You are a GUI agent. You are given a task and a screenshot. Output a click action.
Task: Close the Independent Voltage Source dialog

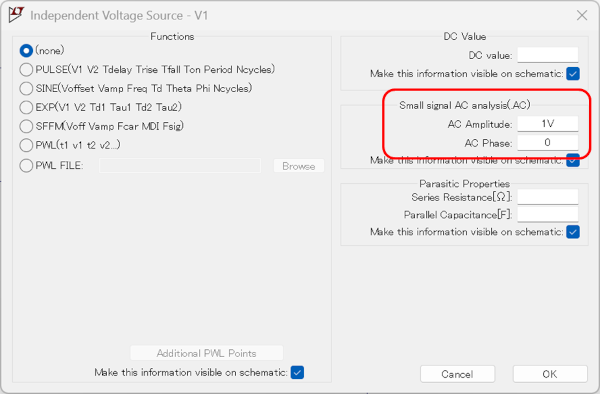[582, 15]
